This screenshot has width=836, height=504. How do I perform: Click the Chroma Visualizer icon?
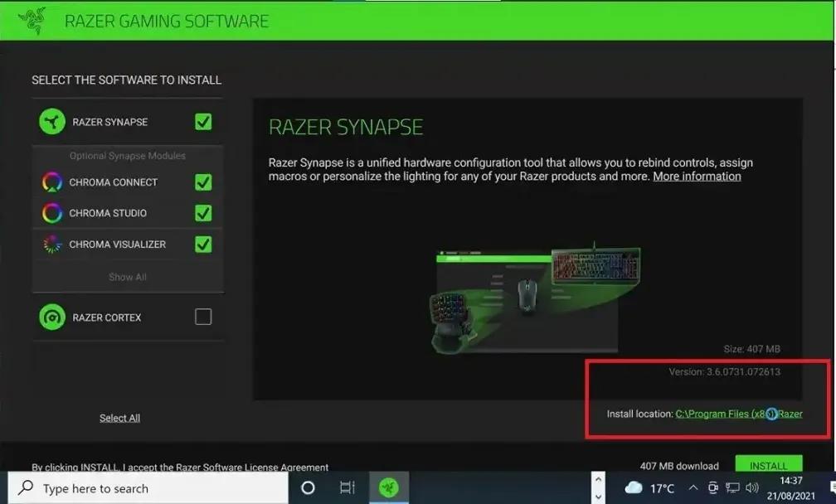pyautogui.click(x=52, y=244)
